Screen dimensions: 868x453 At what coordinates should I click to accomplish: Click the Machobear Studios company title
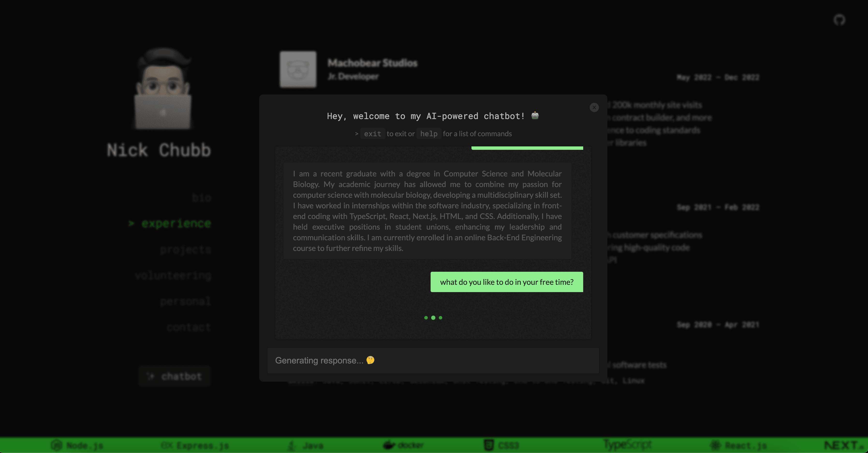(x=372, y=63)
